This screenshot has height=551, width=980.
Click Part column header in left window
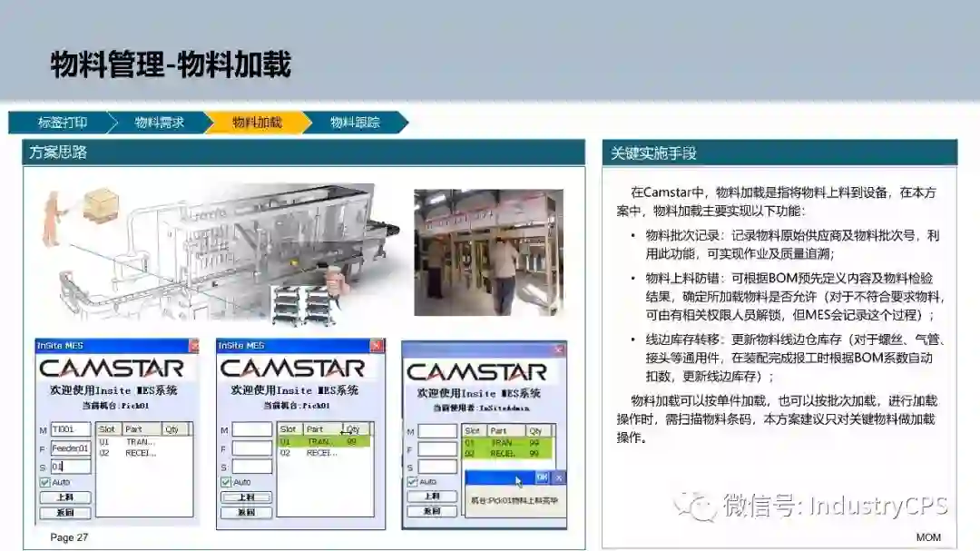point(142,429)
